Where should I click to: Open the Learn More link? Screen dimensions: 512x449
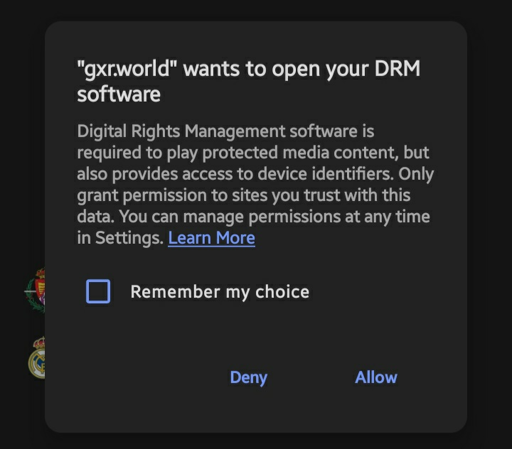pyautogui.click(x=212, y=238)
